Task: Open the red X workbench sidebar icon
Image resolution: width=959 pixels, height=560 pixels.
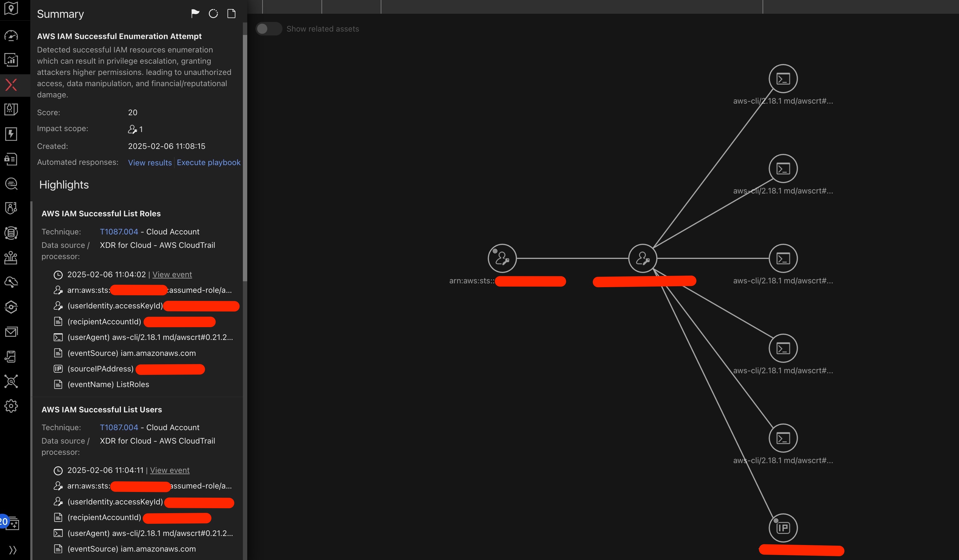Action: pyautogui.click(x=11, y=85)
